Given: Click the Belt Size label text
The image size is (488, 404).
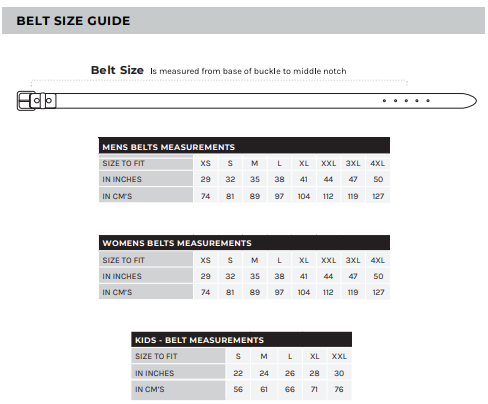Looking at the screenshot, I should coord(117,70).
